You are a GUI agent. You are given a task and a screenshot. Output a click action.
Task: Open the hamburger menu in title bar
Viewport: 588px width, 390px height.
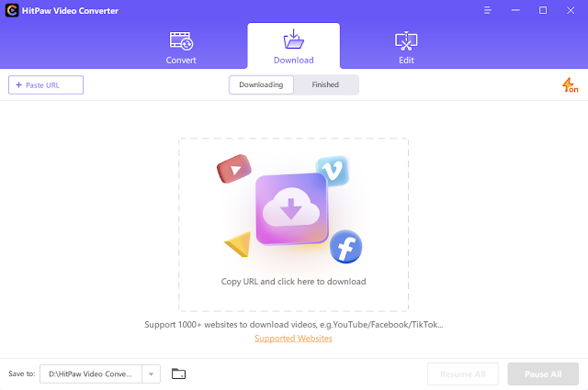[488, 10]
